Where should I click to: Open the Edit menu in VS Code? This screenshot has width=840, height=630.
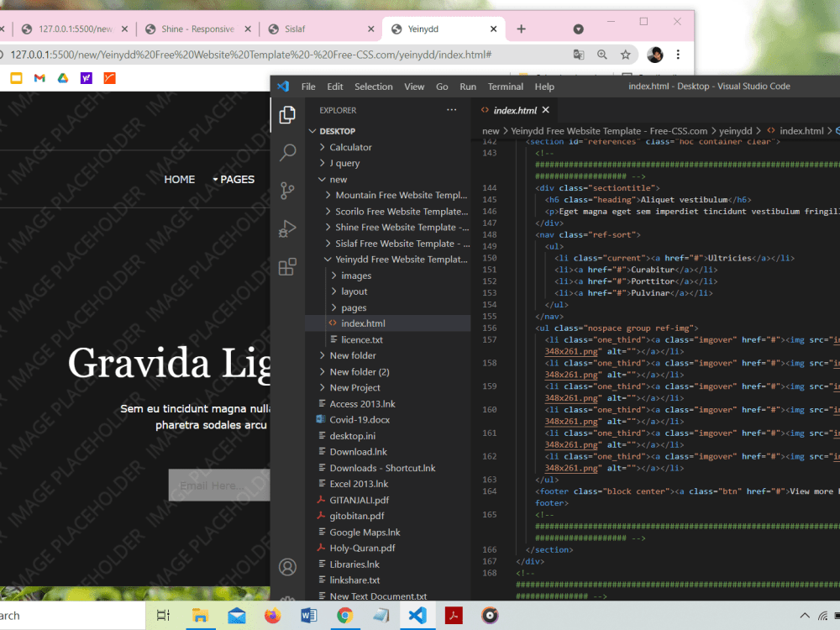(335, 87)
